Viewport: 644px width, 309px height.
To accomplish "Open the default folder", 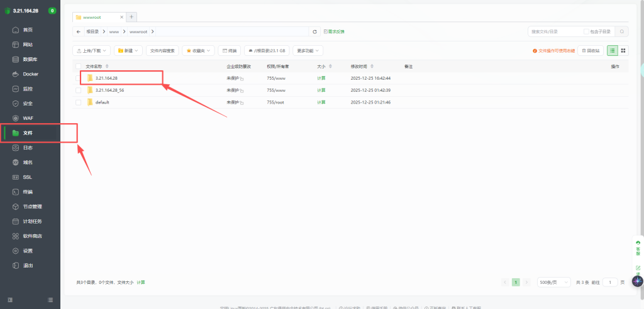I will (x=103, y=102).
